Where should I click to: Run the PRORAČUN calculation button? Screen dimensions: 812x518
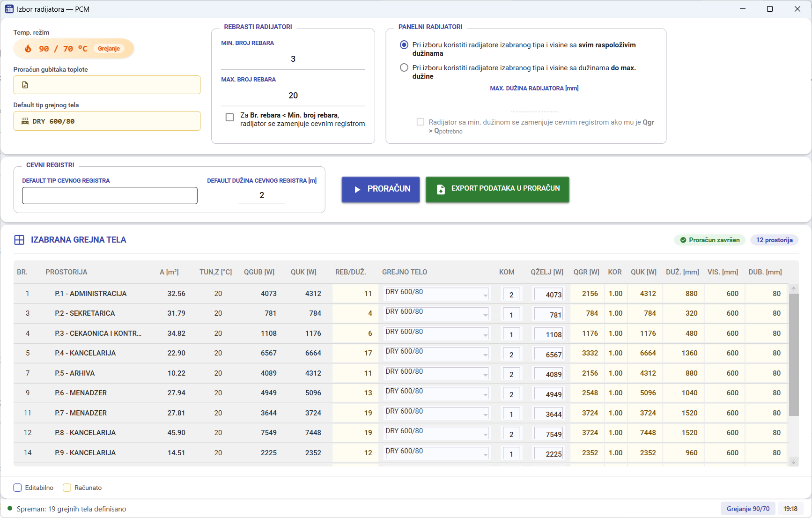tap(381, 189)
